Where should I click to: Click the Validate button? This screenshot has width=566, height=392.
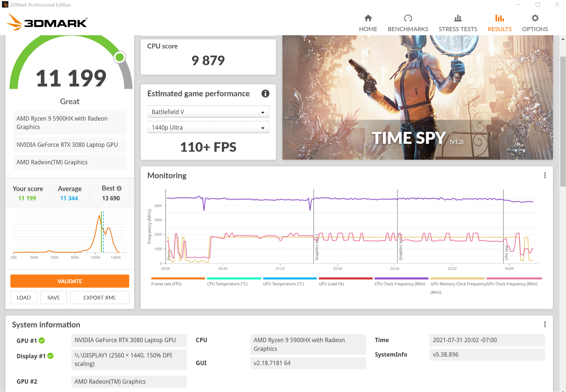70,281
